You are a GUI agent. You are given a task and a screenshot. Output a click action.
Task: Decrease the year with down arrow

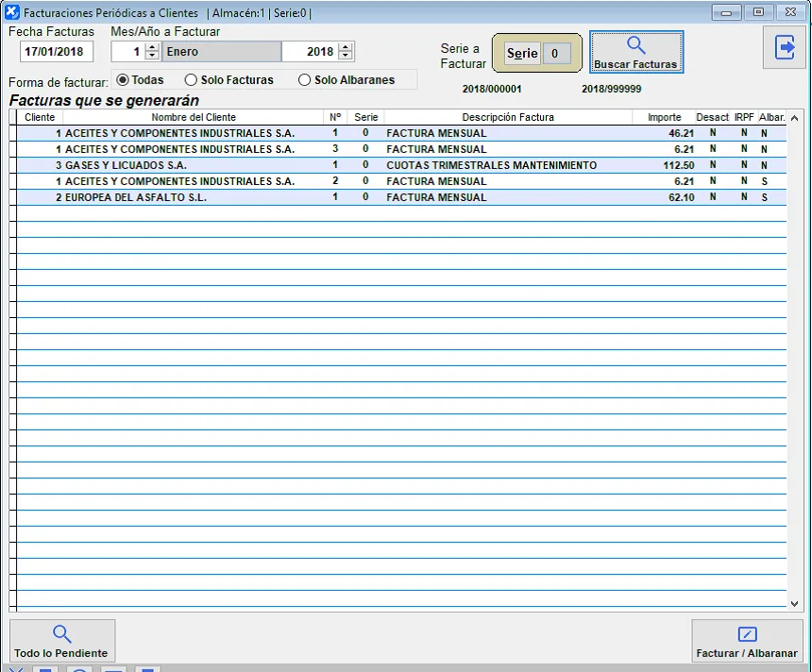point(346,57)
